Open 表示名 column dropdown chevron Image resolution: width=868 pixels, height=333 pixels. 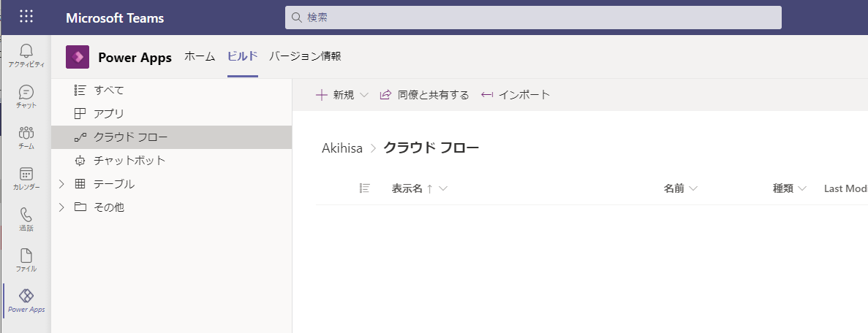pyautogui.click(x=443, y=189)
